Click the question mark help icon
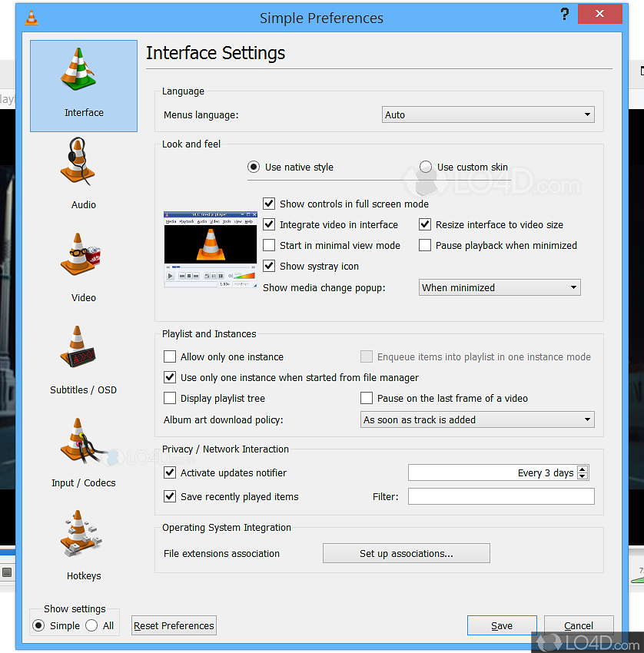This screenshot has height=653, width=644. (564, 15)
